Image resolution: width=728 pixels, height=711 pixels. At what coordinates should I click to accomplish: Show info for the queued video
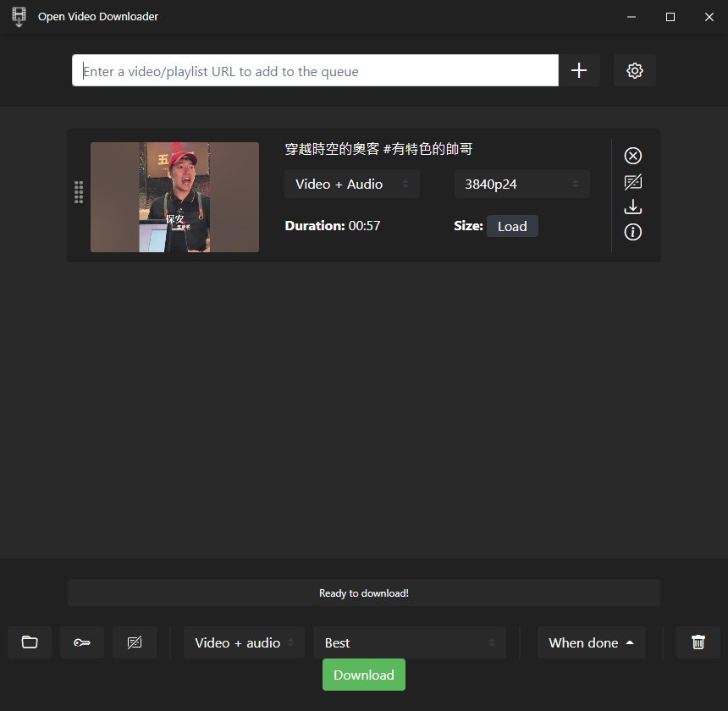tap(633, 232)
